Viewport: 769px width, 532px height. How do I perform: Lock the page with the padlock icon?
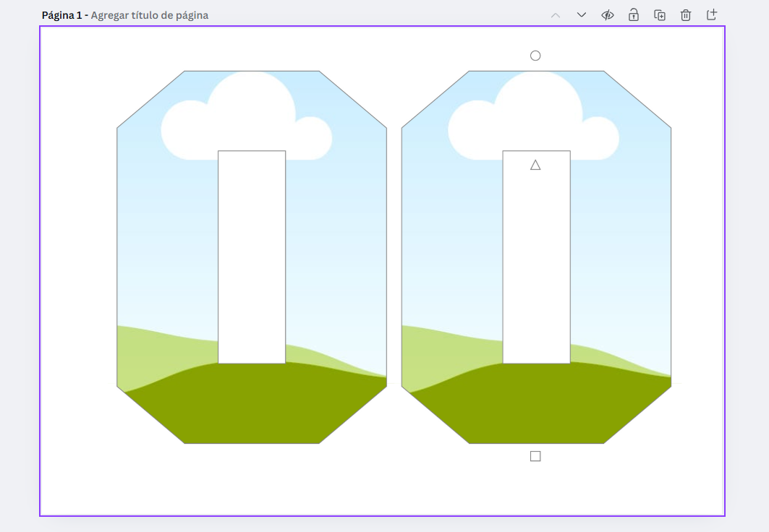[634, 15]
